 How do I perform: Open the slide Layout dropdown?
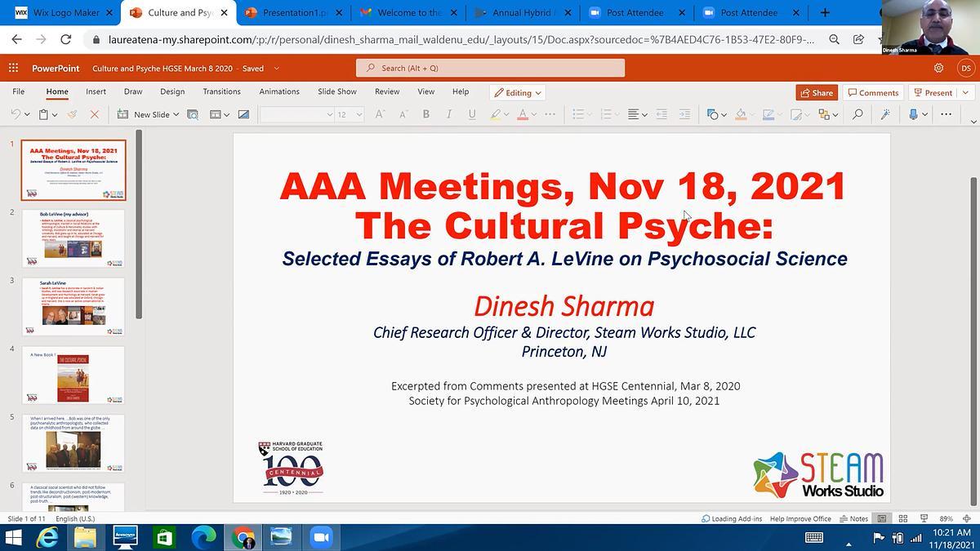coord(220,115)
